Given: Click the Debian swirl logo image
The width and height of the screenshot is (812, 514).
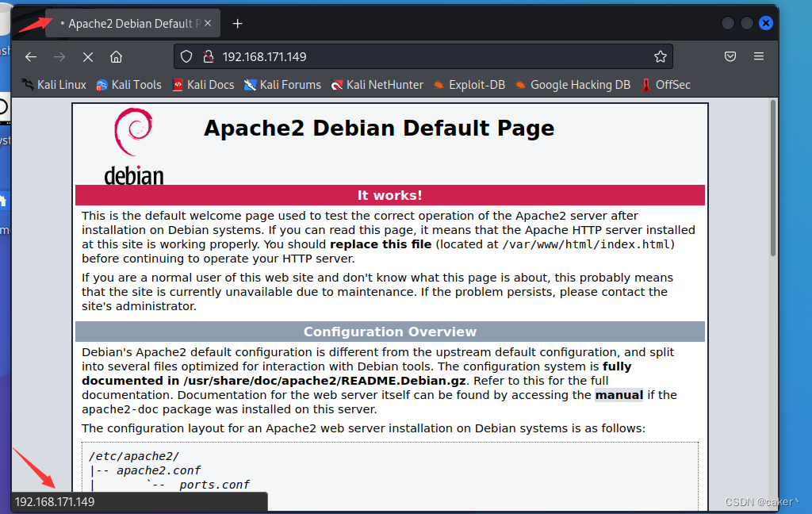Looking at the screenshot, I should click(x=133, y=147).
